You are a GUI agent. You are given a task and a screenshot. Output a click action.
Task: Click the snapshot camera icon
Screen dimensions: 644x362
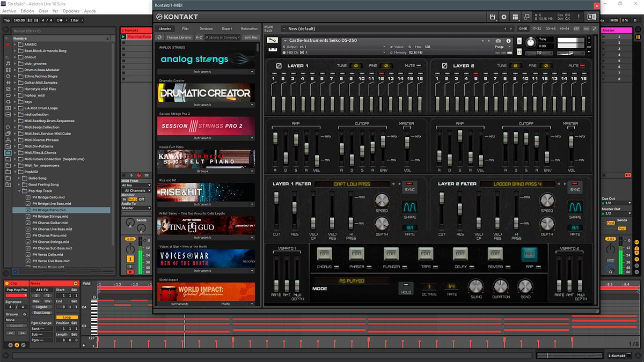tap(499, 41)
